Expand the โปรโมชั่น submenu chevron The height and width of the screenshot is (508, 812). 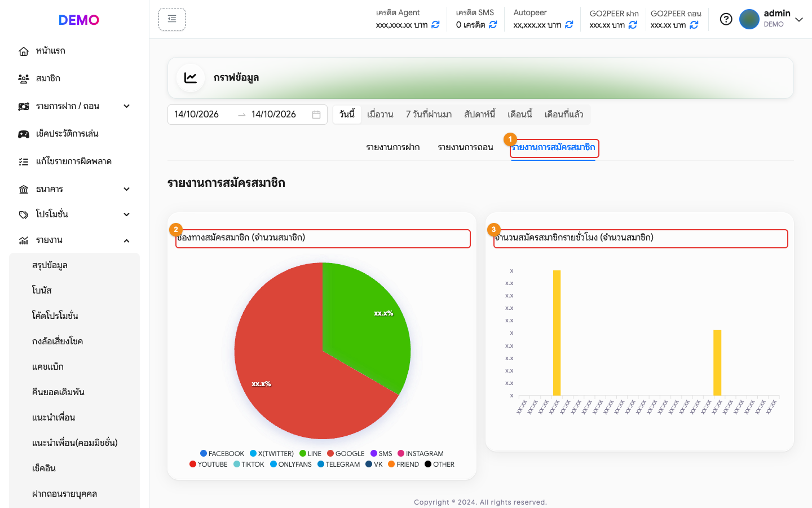(127, 214)
